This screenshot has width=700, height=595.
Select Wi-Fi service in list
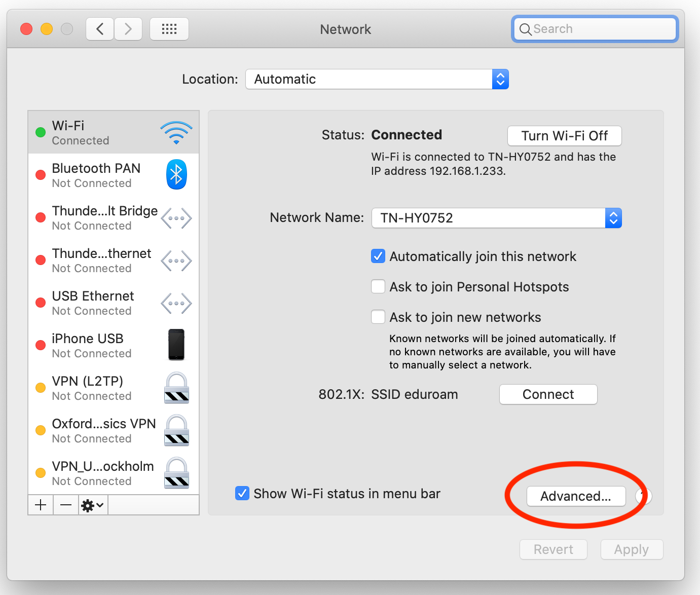(114, 132)
